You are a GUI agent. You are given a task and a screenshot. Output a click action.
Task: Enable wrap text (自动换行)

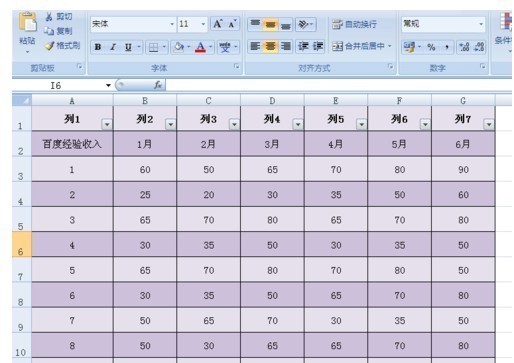[x=354, y=24]
